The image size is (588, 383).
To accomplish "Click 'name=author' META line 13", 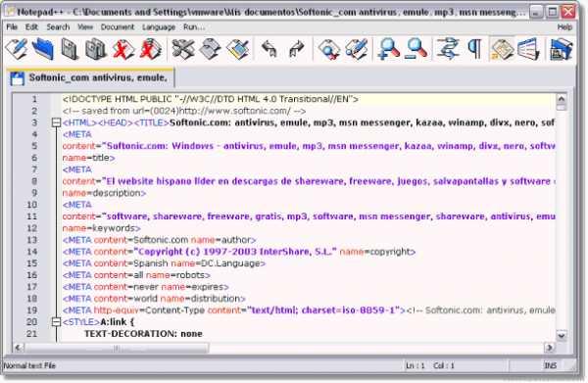I will 159,240.
